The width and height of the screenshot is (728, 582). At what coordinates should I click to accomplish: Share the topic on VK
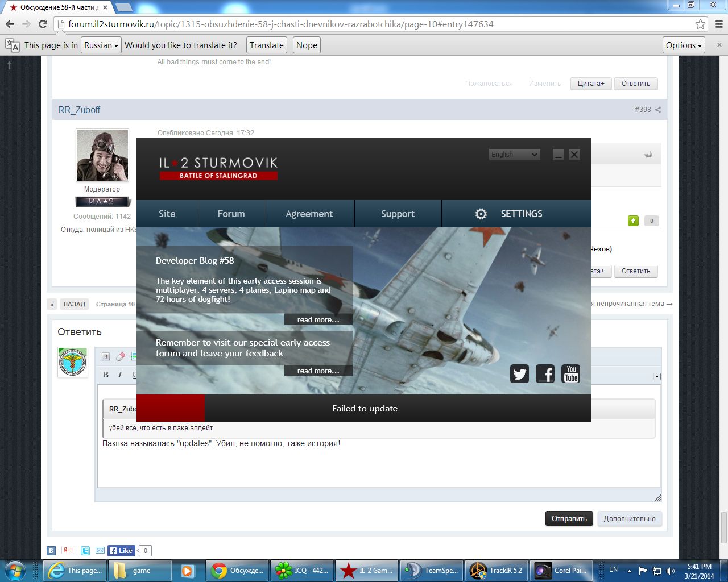click(51, 550)
